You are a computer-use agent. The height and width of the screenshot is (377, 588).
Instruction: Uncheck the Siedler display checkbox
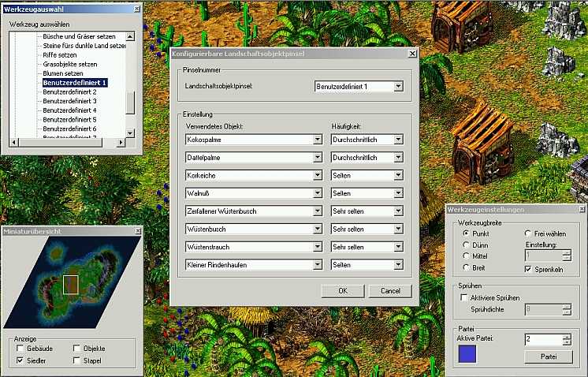pyautogui.click(x=20, y=360)
